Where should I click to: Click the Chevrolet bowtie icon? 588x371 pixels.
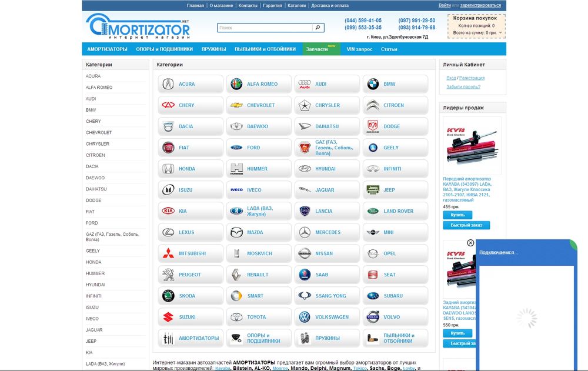[236, 105]
